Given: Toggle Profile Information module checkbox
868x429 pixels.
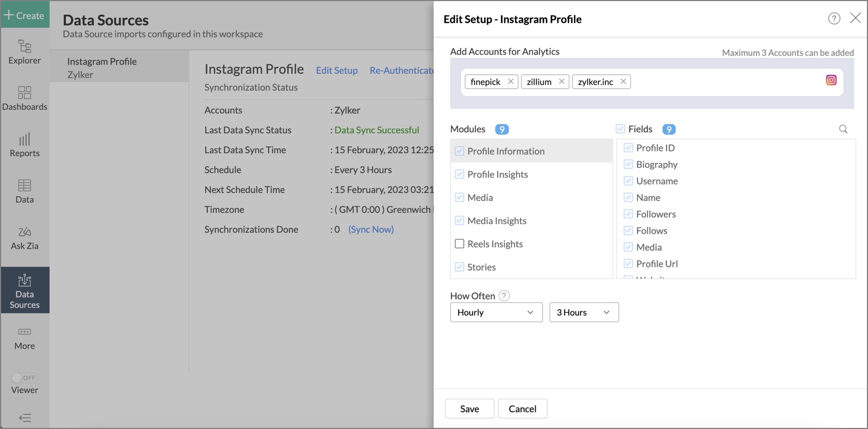Looking at the screenshot, I should tap(459, 151).
